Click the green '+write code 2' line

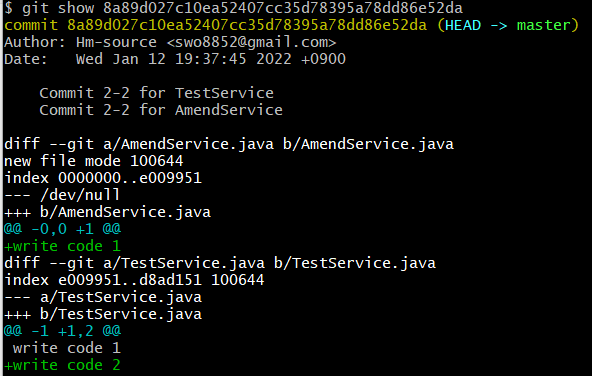point(62,365)
